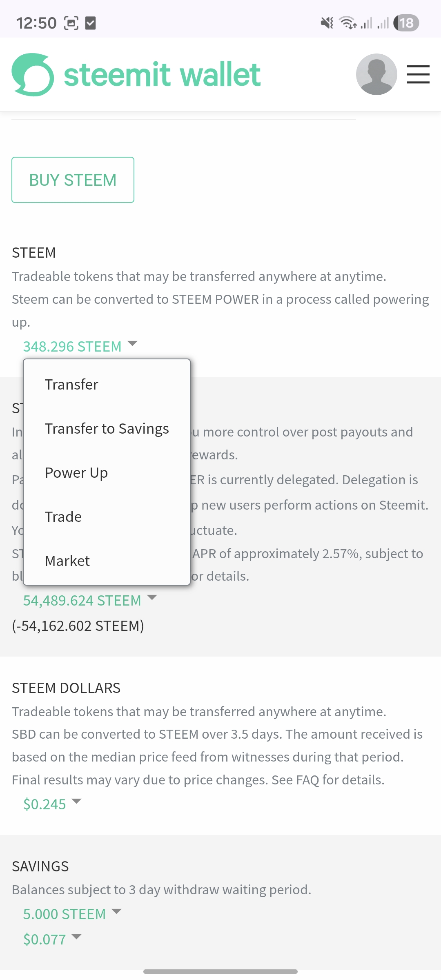Screen dimensions: 441x980
Task: Select Power Up menu entry
Action: click(76, 472)
